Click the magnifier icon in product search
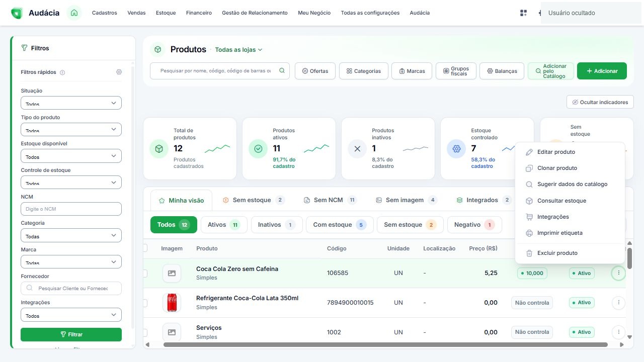 pyautogui.click(x=282, y=71)
